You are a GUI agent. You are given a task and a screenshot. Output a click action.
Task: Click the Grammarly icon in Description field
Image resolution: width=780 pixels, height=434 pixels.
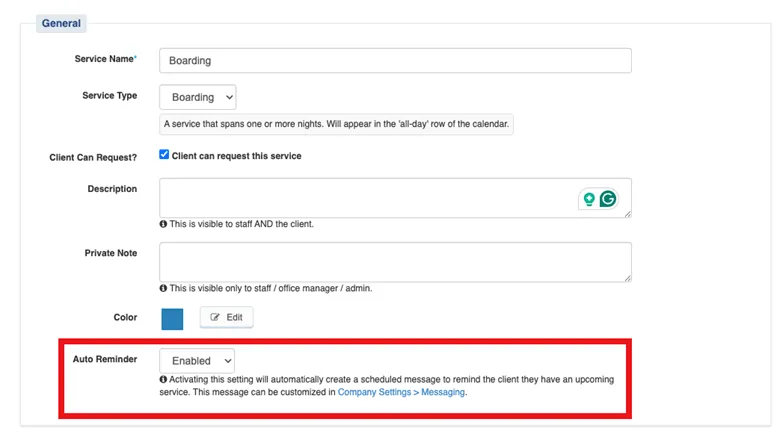[608, 199]
